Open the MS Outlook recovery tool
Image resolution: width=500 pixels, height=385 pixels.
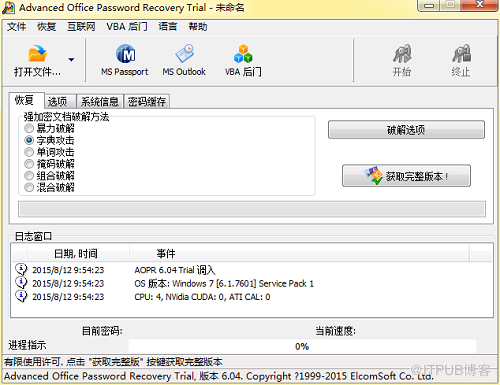click(x=184, y=60)
